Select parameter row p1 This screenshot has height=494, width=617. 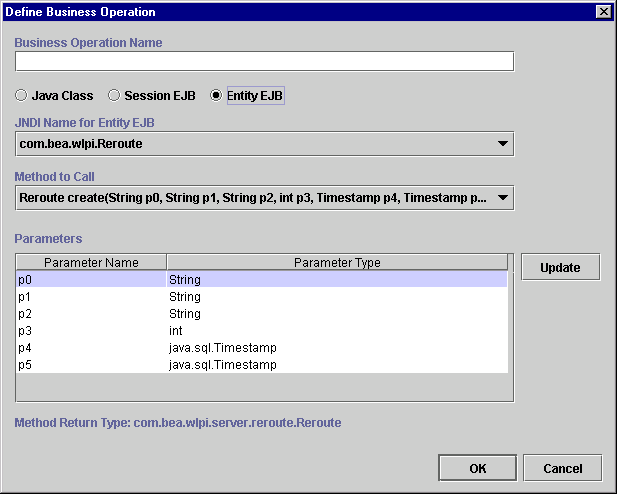tap(262, 296)
